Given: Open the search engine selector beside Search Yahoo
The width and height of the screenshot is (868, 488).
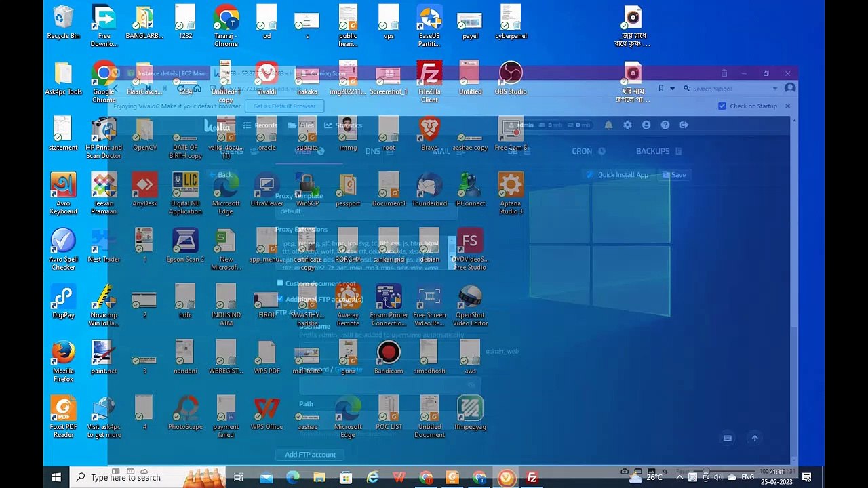Looking at the screenshot, I should coord(687,89).
